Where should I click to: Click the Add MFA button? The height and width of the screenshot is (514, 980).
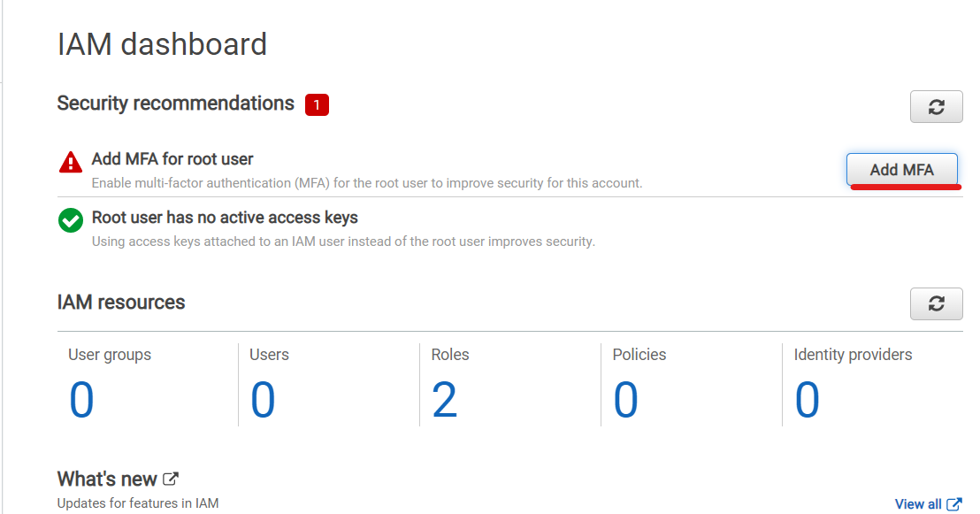pos(901,170)
